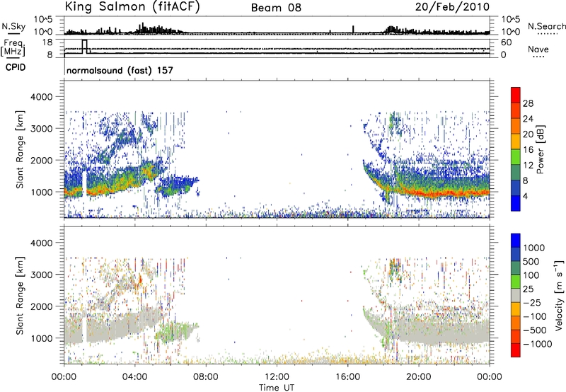Click the Nave legend label

(x=538, y=49)
